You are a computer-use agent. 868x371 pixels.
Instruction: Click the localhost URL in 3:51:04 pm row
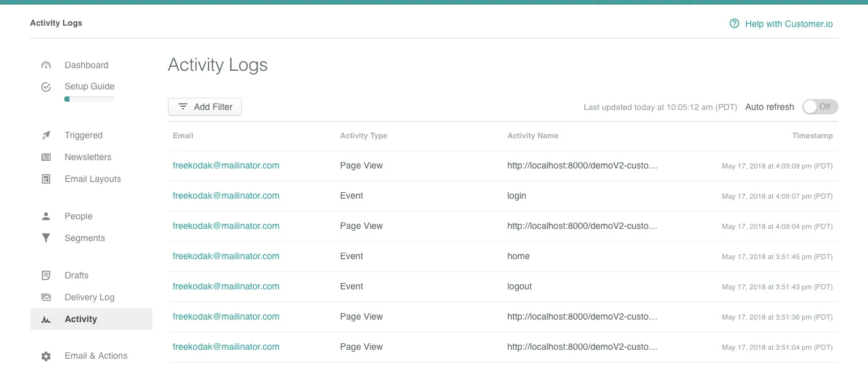(x=582, y=347)
